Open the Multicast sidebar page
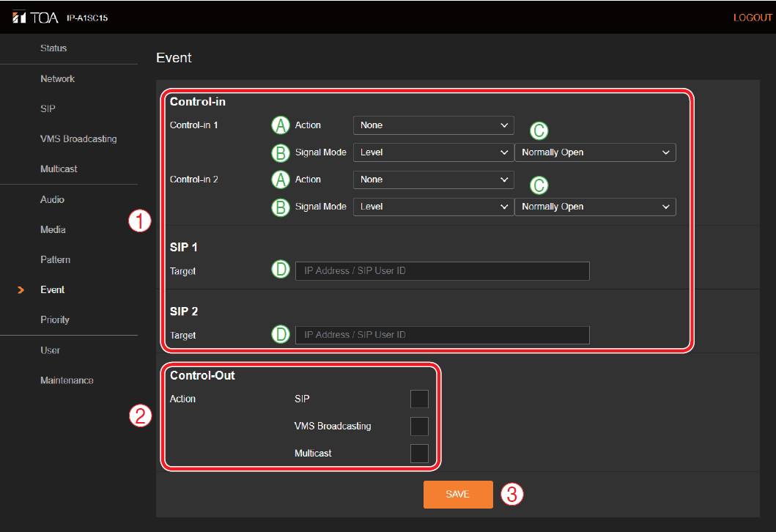Screen dimensions: 776x532 point(59,169)
